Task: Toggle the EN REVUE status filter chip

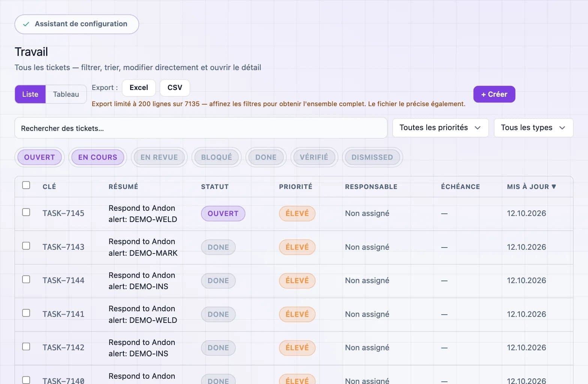Action: click(x=159, y=157)
